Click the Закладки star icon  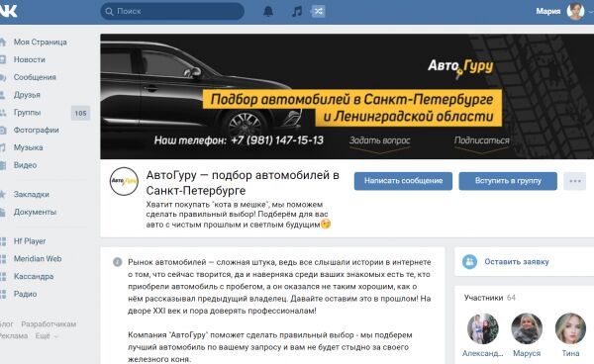point(3,195)
